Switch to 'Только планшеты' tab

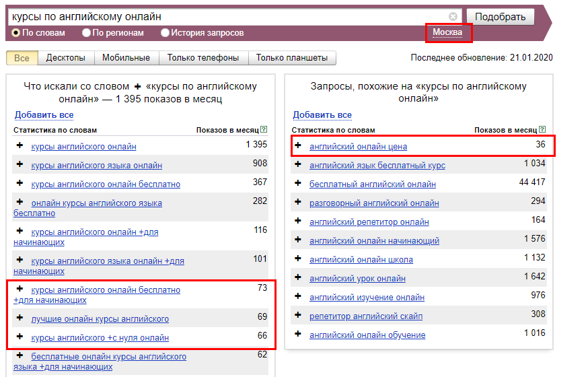[x=292, y=58]
